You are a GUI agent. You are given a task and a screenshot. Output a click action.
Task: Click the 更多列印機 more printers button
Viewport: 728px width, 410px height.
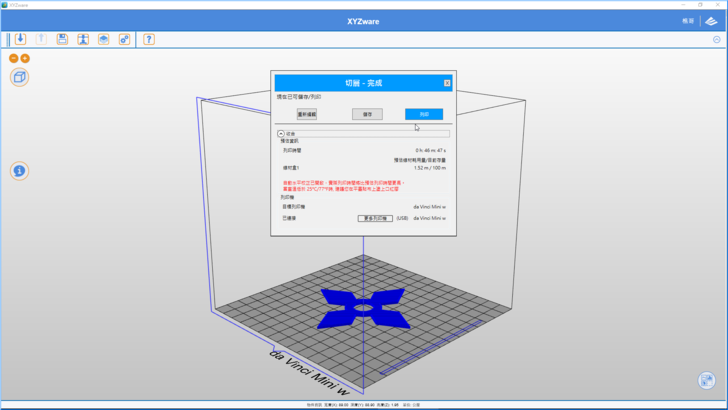click(374, 217)
